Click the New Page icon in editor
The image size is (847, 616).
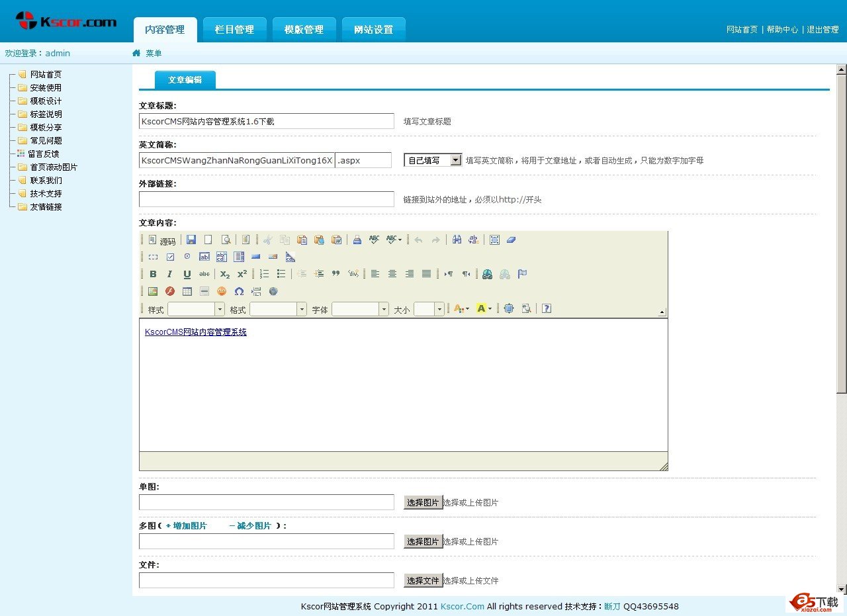point(208,240)
